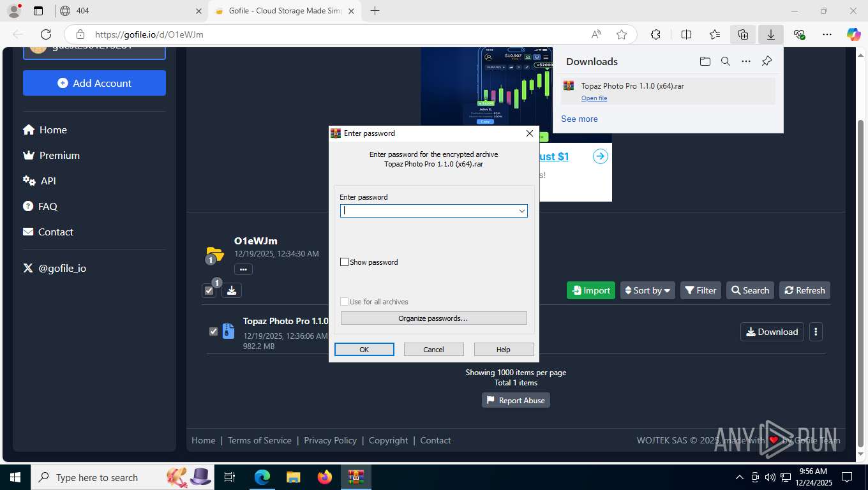Open Edge Settings and more menu
The image size is (868, 490).
point(827,34)
